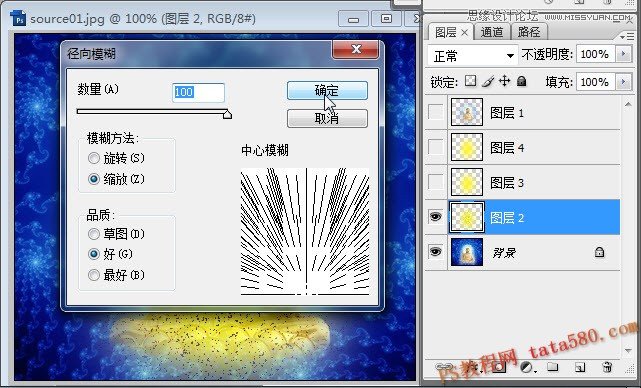Click the 图层 2 layer name
Image resolution: width=641 pixels, height=388 pixels.
[x=507, y=218]
